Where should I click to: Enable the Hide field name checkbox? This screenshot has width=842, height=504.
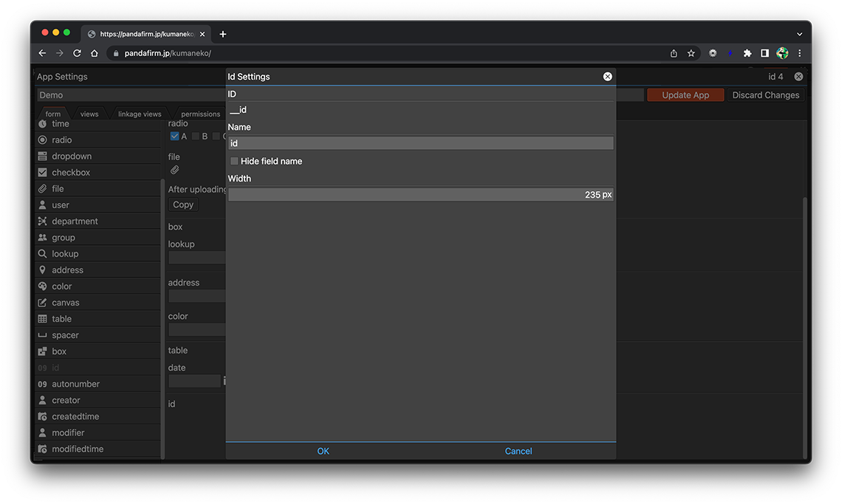click(234, 161)
